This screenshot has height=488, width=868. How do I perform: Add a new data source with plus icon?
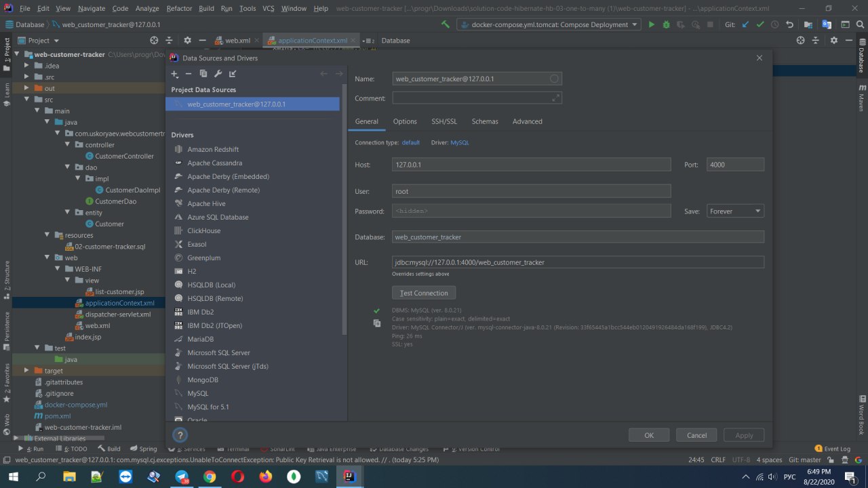click(174, 74)
